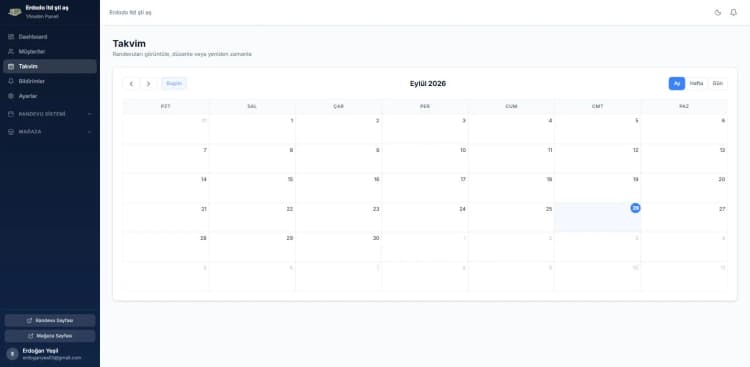This screenshot has width=750, height=367.
Task: Click the company logo in the sidebar header
Action: (x=15, y=12)
